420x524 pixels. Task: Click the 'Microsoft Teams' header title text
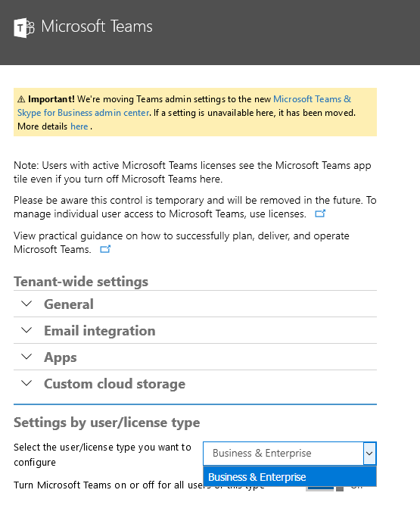[x=97, y=27]
